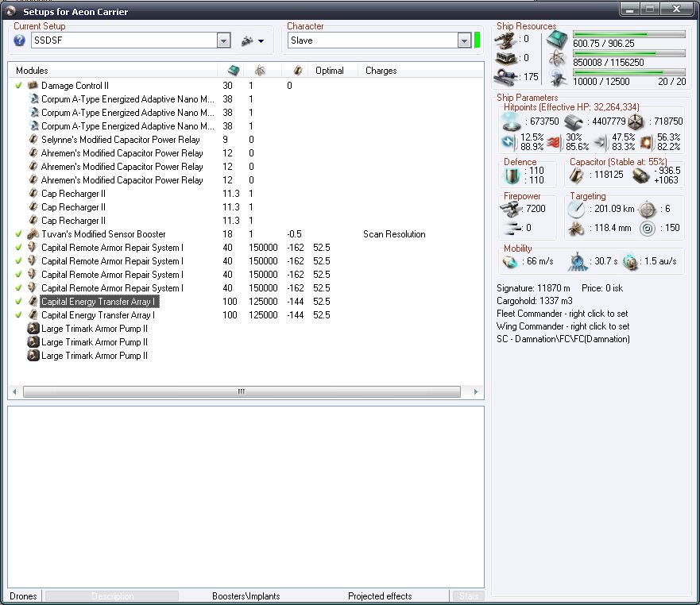The image size is (700, 605).
Task: Click the green character skill indicator
Action: tap(478, 40)
